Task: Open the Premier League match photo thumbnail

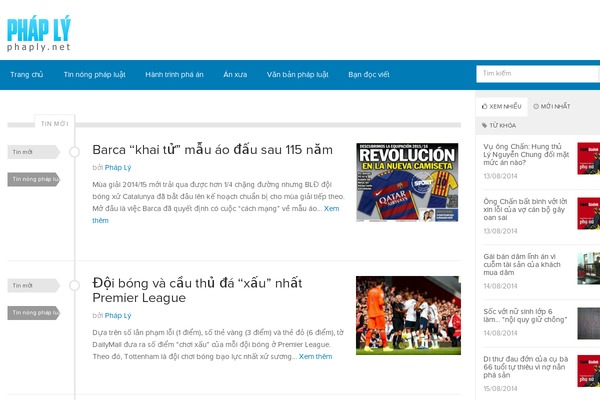Action: (408, 315)
